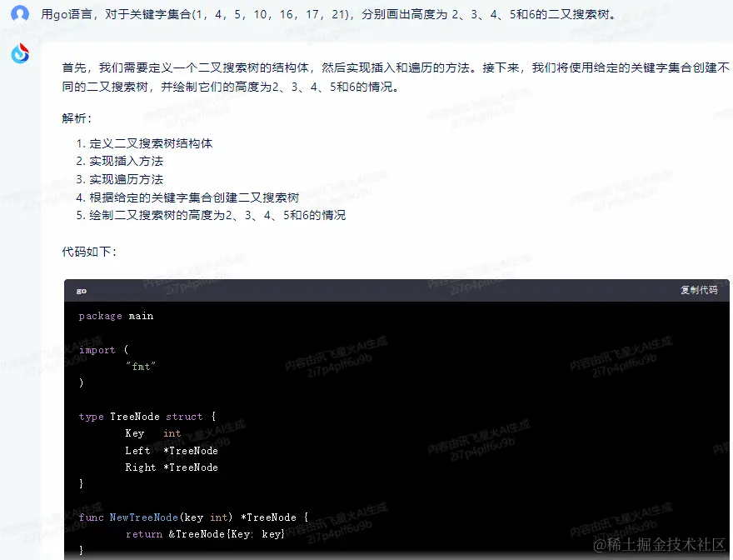This screenshot has width=733, height=560.
Task: Select the fmt import string
Action: (x=140, y=367)
